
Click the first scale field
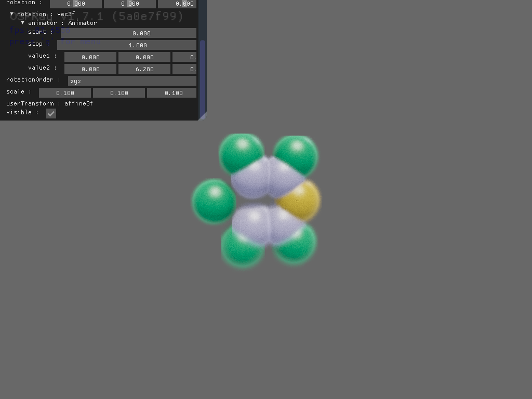(x=64, y=92)
